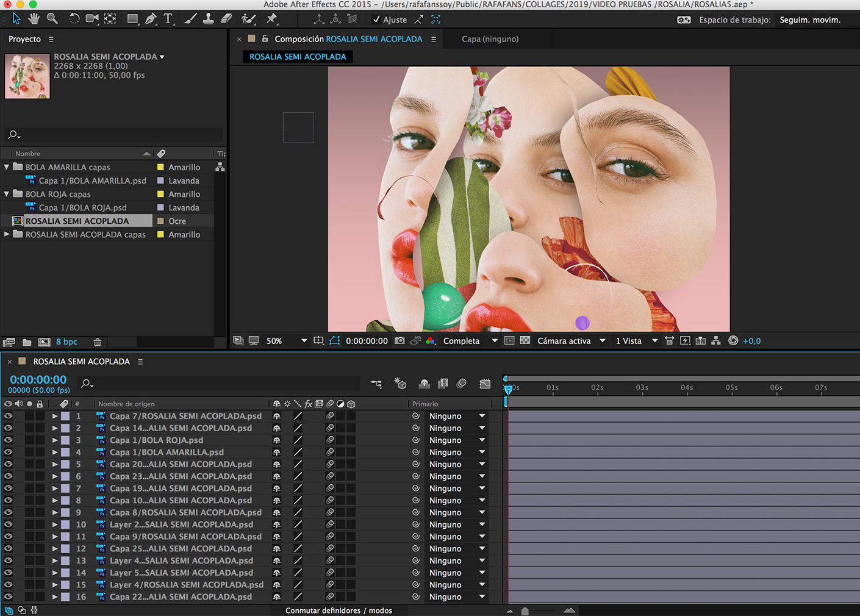Click the Project panel search field

[113, 134]
